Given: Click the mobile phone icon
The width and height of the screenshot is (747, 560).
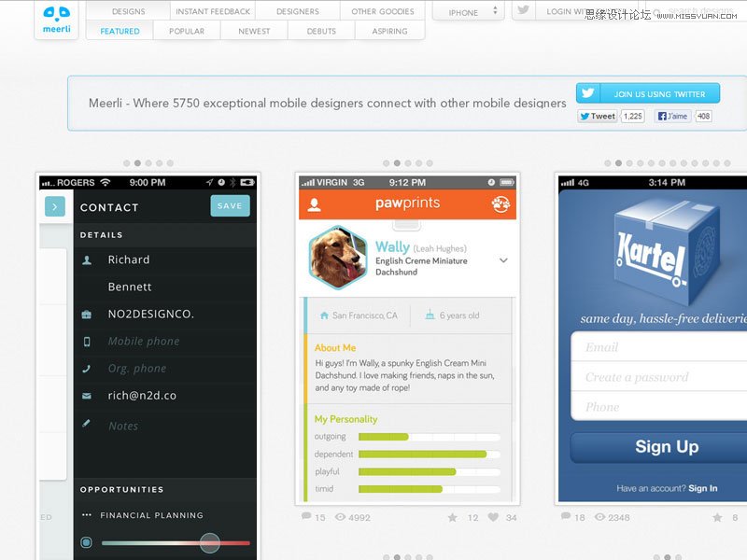Looking at the screenshot, I should coord(87,342).
